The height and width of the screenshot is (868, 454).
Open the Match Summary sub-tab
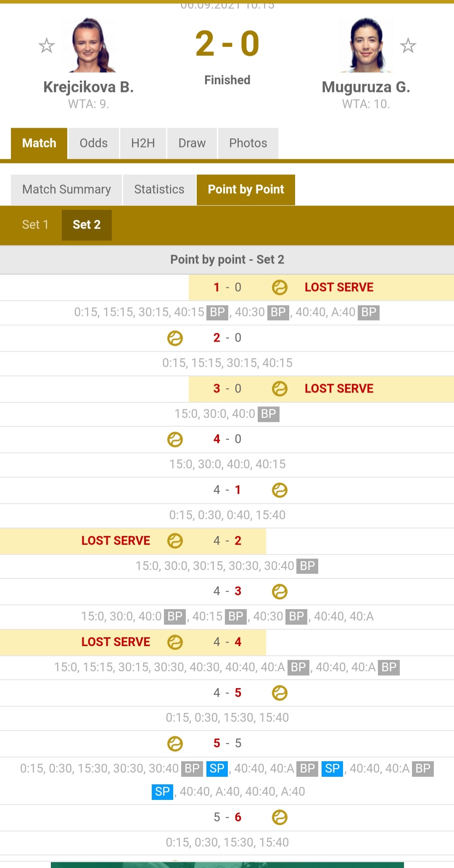coord(66,190)
